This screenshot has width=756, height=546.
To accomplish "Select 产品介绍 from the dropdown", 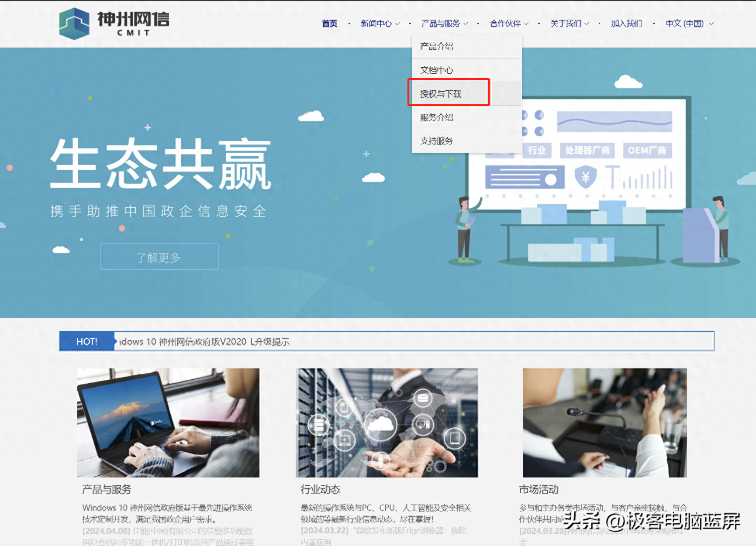I will point(466,46).
